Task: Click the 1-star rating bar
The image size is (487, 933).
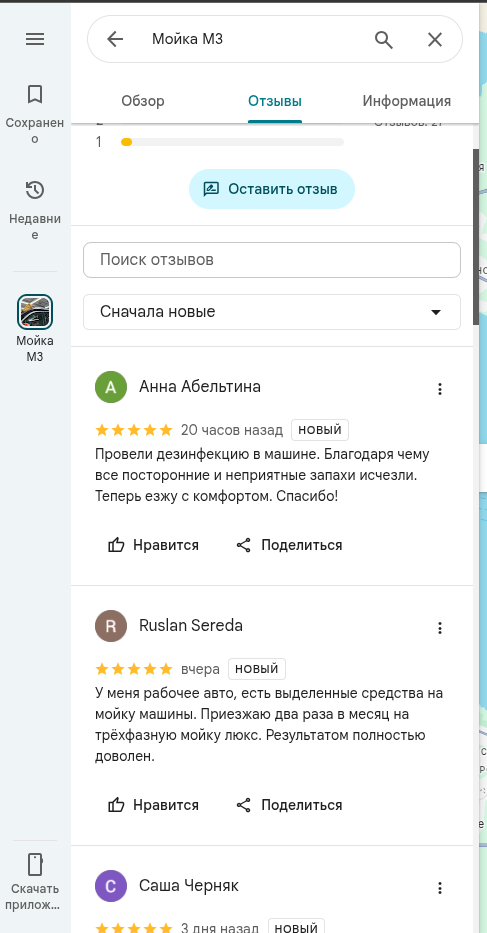Action: click(x=232, y=142)
